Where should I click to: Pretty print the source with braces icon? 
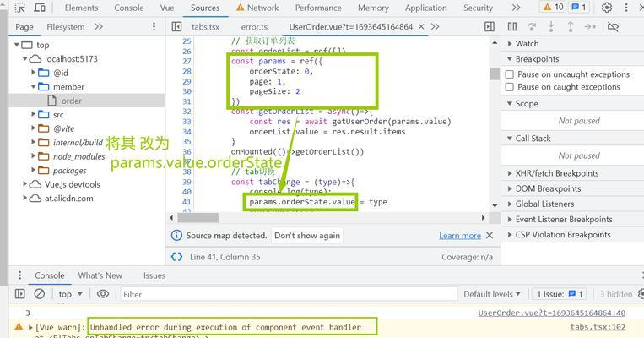[176, 257]
